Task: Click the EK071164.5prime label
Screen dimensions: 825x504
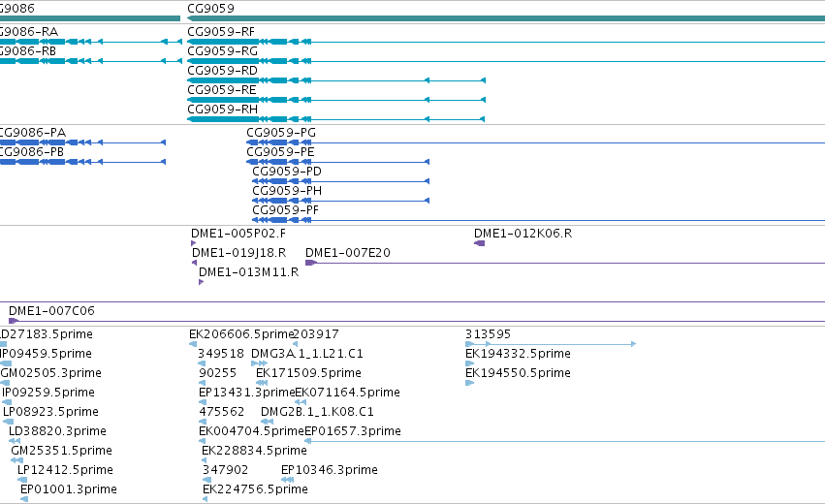Action: pyautogui.click(x=348, y=393)
